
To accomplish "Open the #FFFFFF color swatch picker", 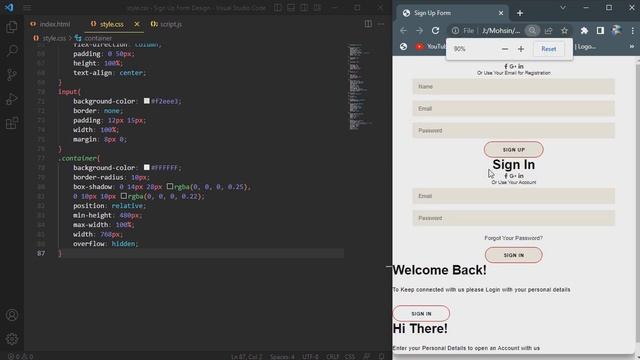I will (147, 167).
